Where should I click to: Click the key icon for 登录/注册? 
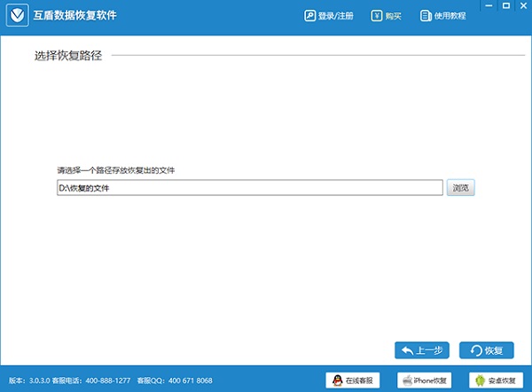[x=309, y=16]
